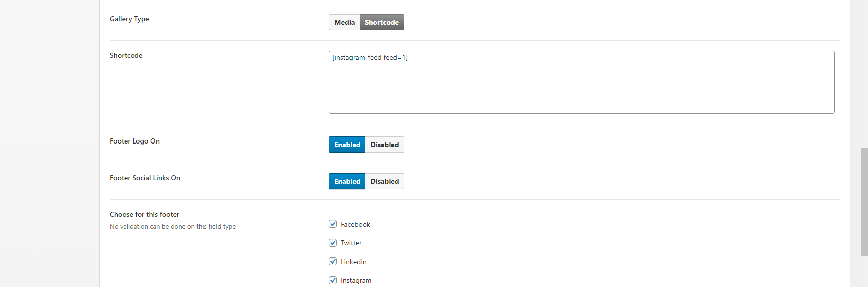Uncheck the Facebook checkbox
The image size is (868, 287).
click(333, 224)
